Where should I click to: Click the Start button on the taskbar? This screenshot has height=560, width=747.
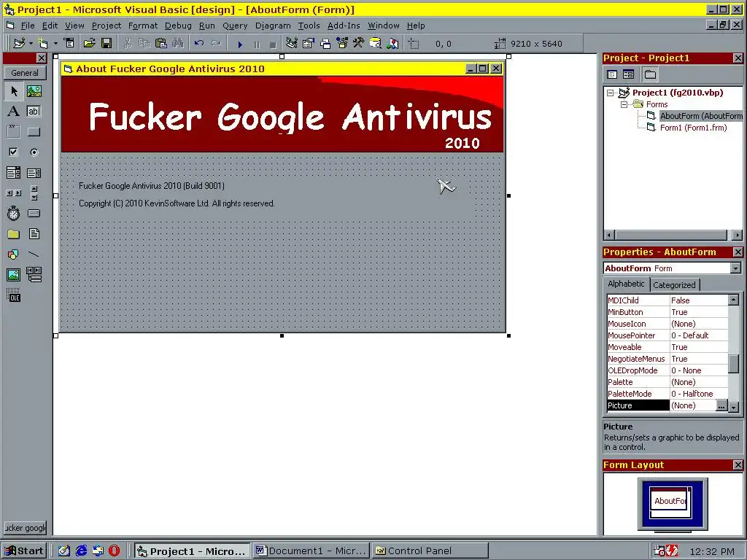(x=24, y=551)
